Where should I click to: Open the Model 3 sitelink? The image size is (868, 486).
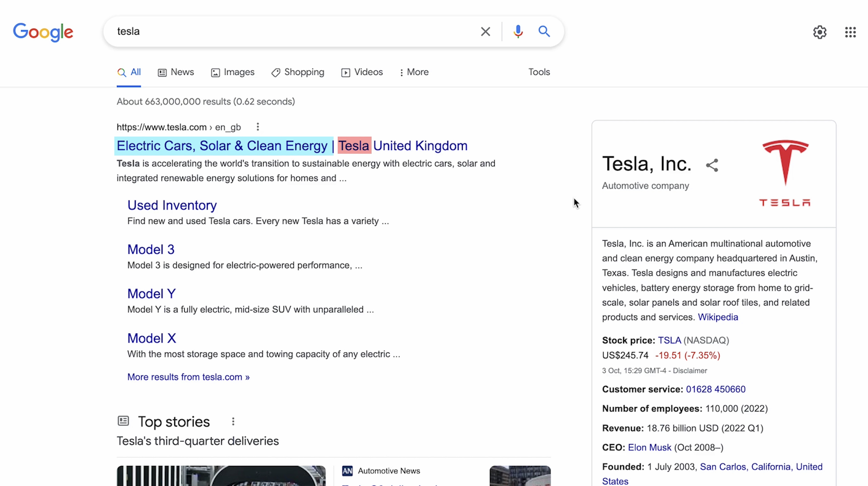click(151, 250)
